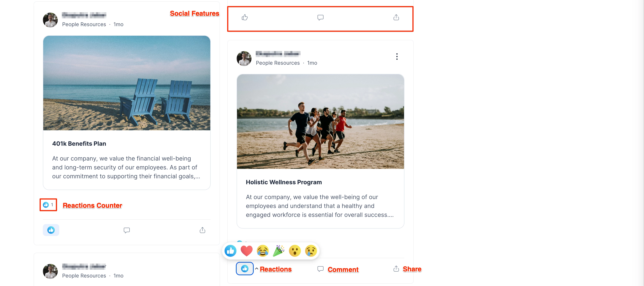Screen dimensions: 644x286
Task: Open comments on the 401k Benefits Plan post
Action: click(127, 230)
